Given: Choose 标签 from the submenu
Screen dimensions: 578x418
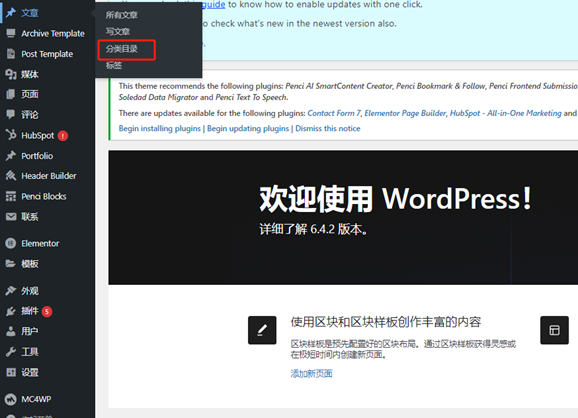Looking at the screenshot, I should [114, 65].
